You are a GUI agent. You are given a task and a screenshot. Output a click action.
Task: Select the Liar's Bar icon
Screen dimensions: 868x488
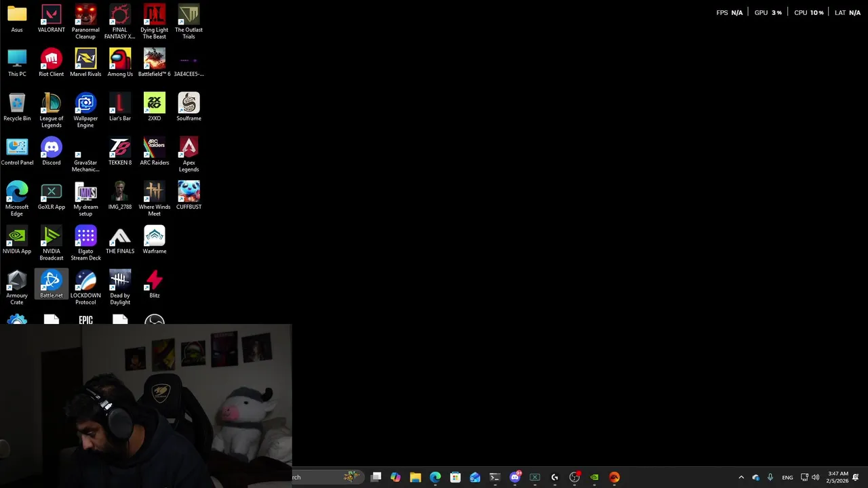click(x=120, y=107)
